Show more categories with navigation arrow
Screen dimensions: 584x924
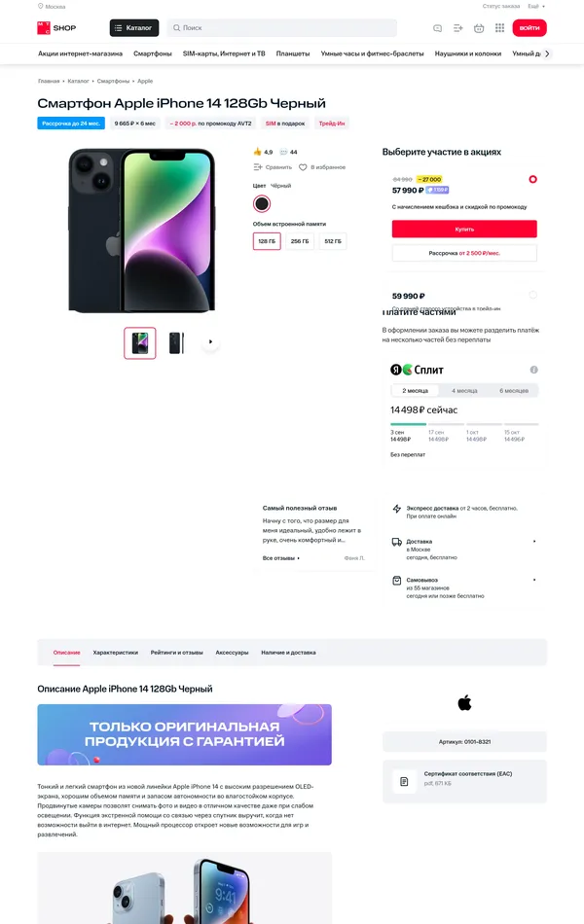547,53
